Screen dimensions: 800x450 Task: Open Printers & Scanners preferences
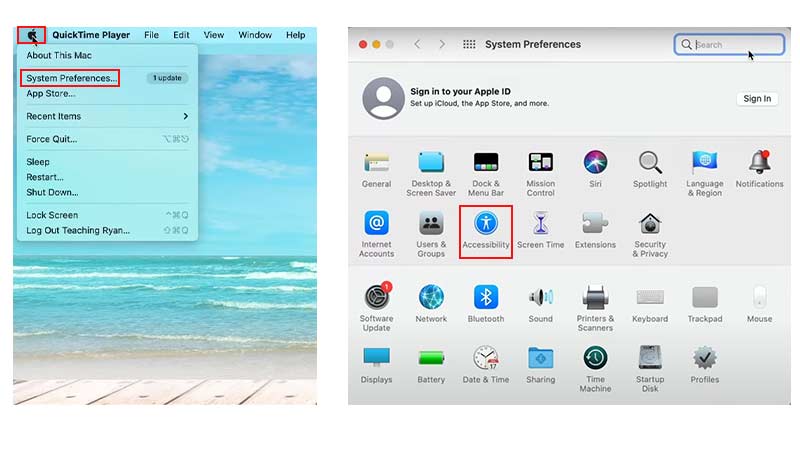[595, 308]
